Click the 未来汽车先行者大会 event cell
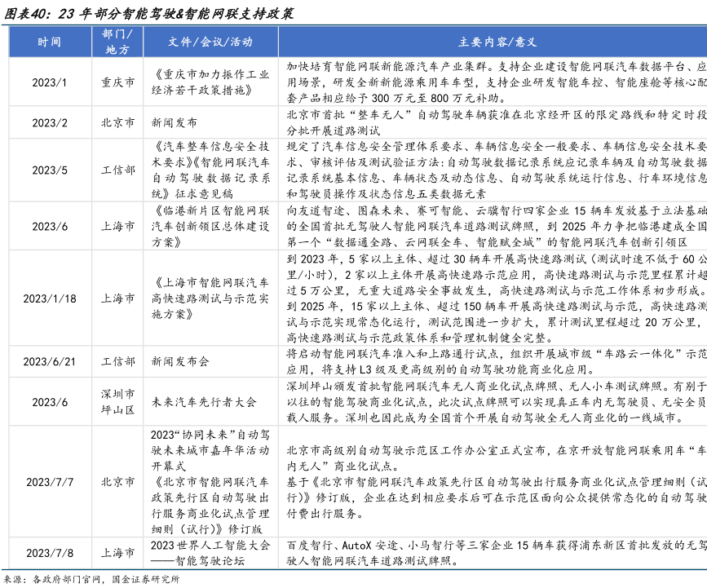The height and width of the screenshot is (588, 707). (x=204, y=401)
